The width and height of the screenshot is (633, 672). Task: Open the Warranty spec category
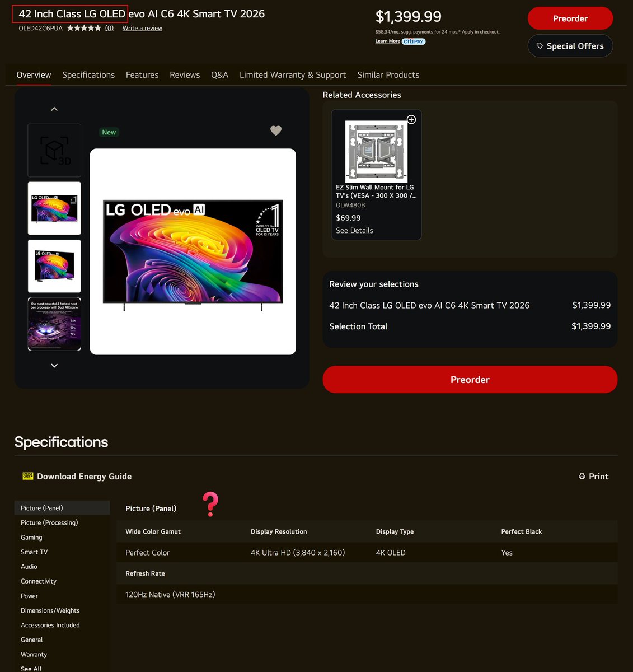(34, 654)
